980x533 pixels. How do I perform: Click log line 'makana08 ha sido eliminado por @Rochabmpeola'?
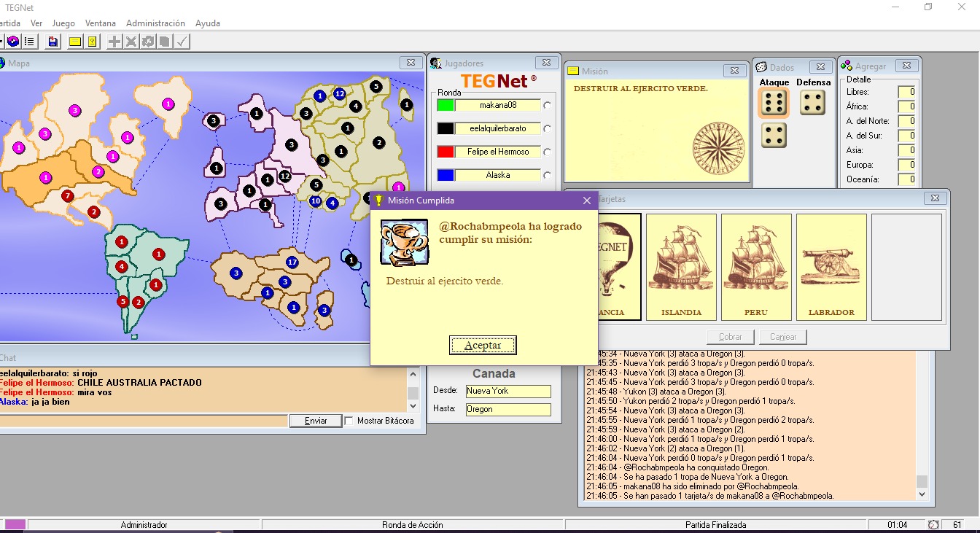693,486
